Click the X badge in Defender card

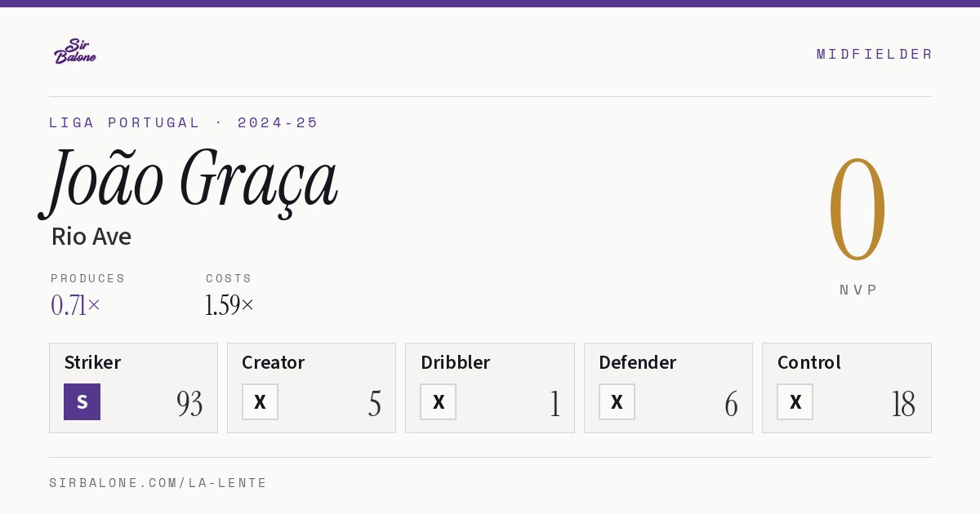tap(617, 401)
